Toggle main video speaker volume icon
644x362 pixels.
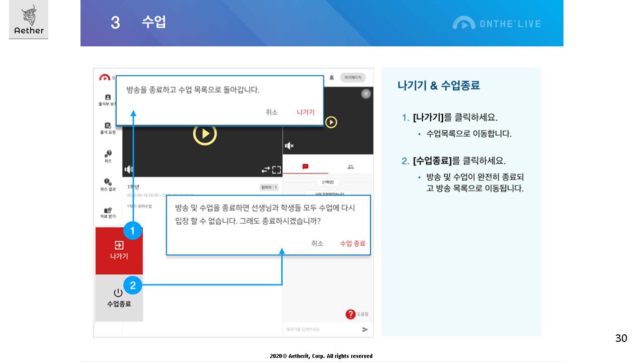(129, 169)
